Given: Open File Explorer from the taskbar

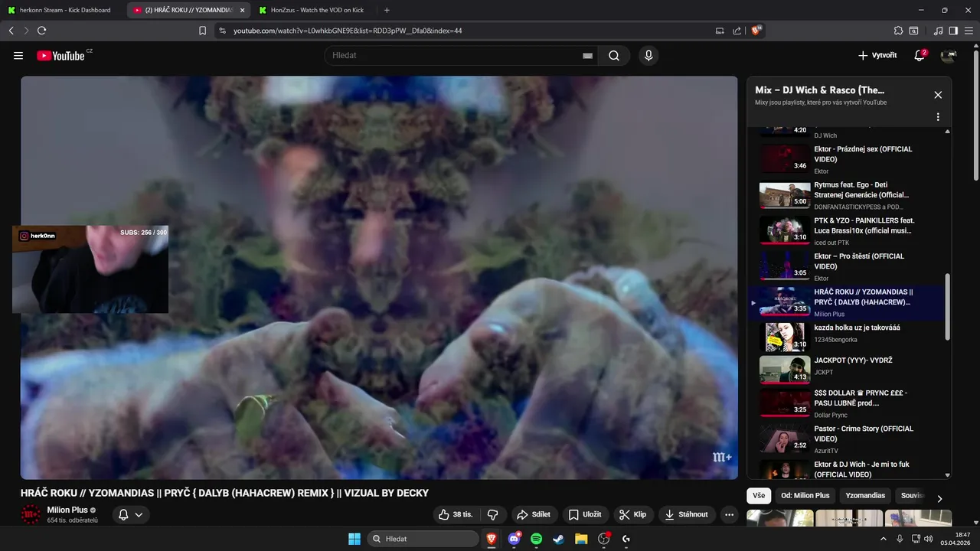Looking at the screenshot, I should tap(581, 539).
